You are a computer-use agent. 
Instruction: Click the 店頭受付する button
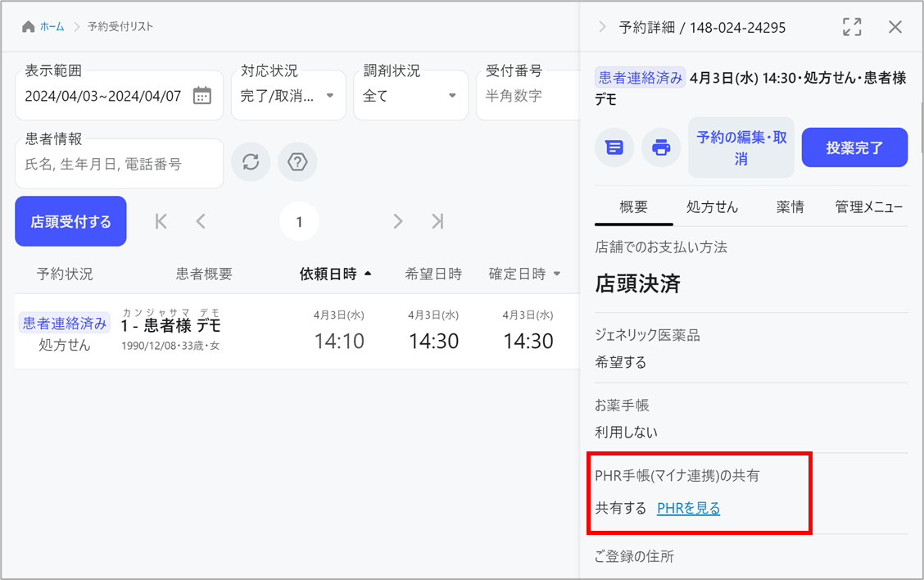(x=70, y=221)
